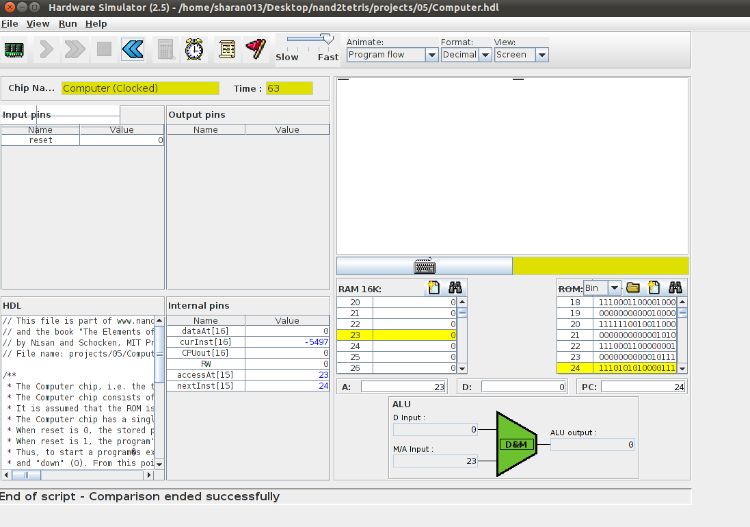This screenshot has height=527, width=750.
Task: Click the ROM load folder icon
Action: coord(633,288)
